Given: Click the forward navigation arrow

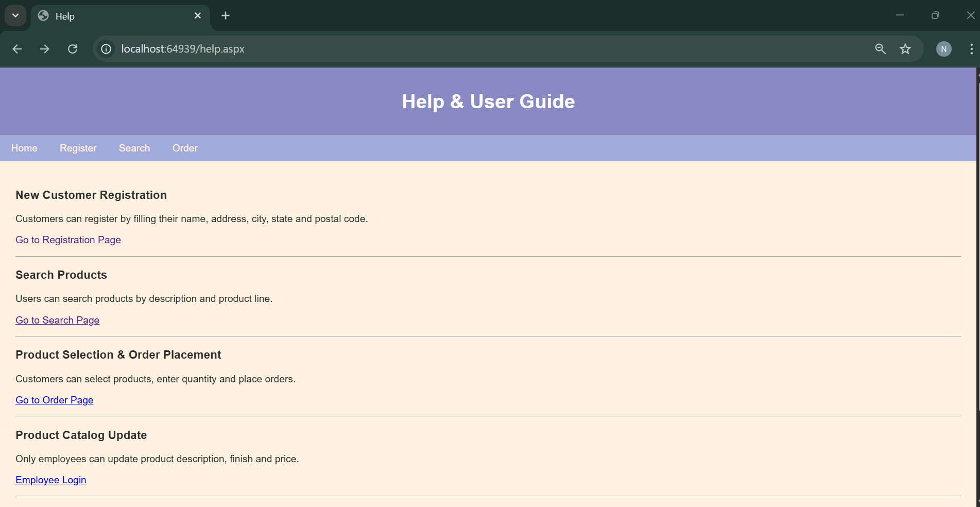Looking at the screenshot, I should (x=44, y=49).
